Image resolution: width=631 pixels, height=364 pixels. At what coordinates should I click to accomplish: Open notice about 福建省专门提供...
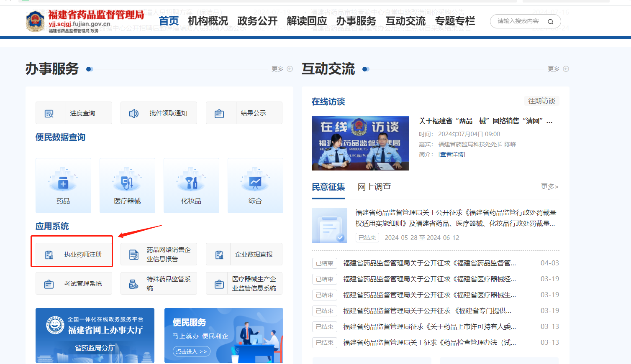427,311
